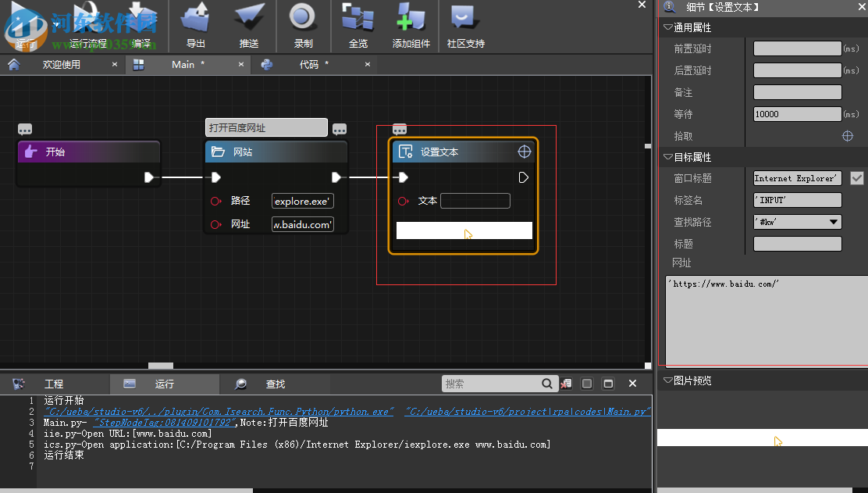Image resolution: width=868 pixels, height=493 pixels.
Task: Collapse the 目标属性 section
Action: point(667,157)
